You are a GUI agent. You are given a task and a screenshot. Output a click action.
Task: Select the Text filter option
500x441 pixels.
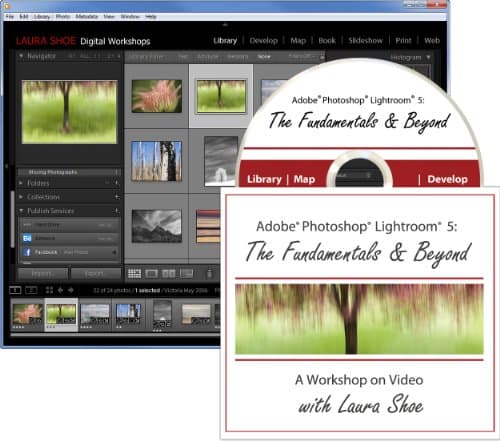click(183, 57)
